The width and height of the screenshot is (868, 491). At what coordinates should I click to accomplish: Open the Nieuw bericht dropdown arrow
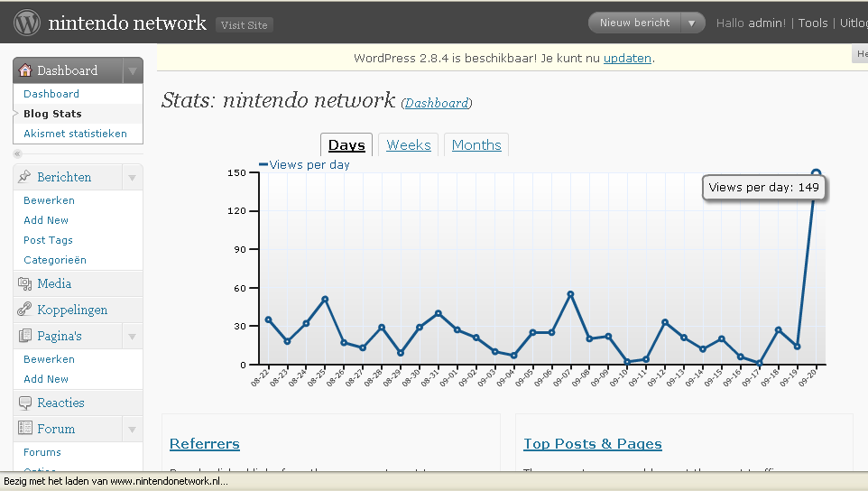coord(691,23)
